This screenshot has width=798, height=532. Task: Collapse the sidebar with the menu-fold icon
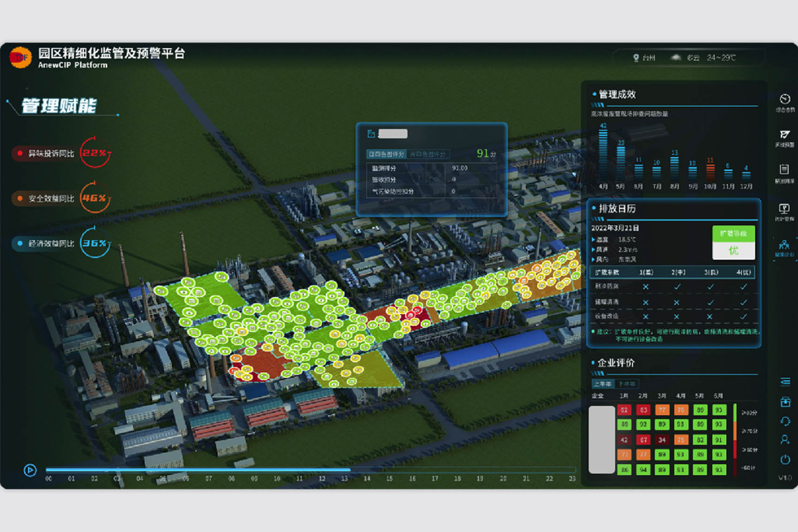coord(785,382)
